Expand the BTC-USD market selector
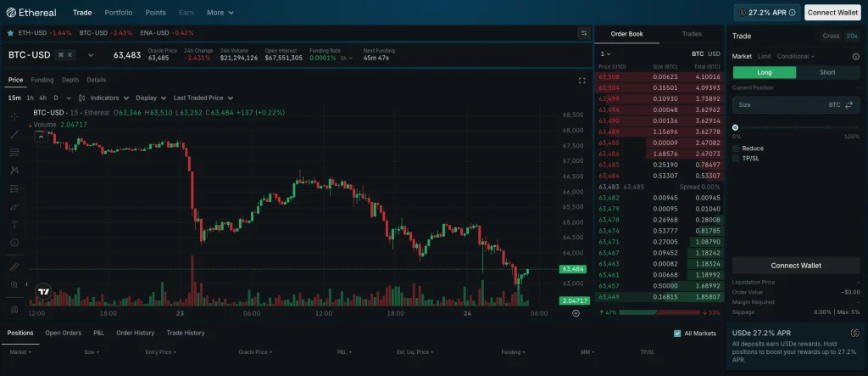The image size is (868, 376). click(91, 55)
